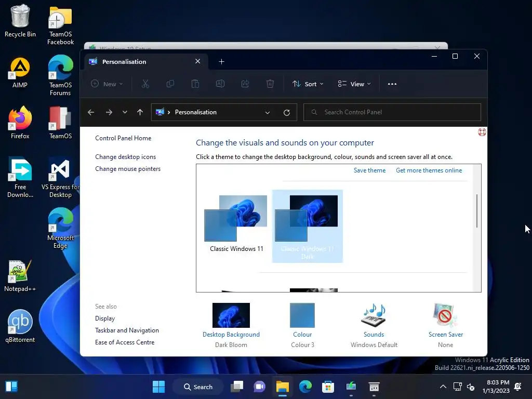Image resolution: width=532 pixels, height=399 pixels.
Task: Click the Paste clipboard icon
Action: pyautogui.click(x=195, y=84)
